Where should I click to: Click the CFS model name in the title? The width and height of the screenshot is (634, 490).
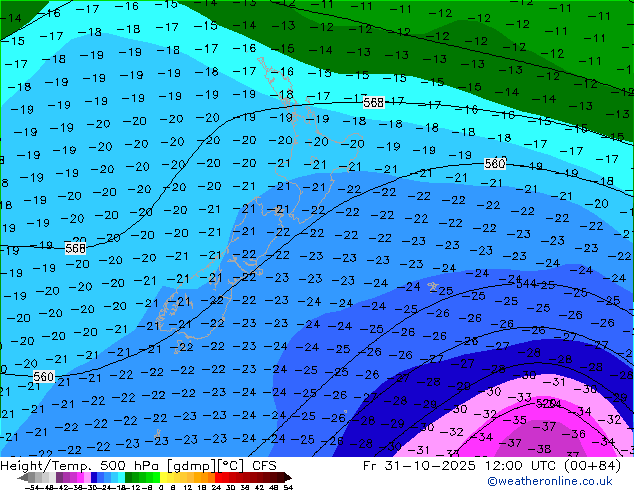point(264,466)
